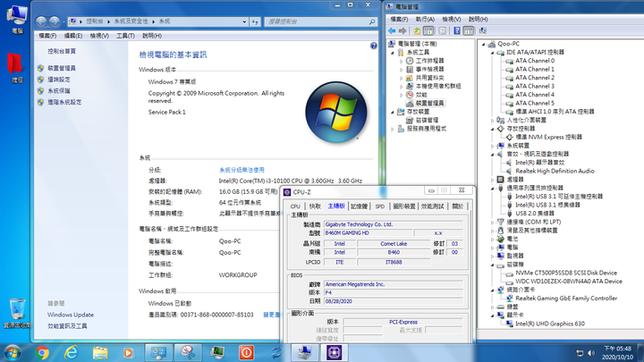Click the blue sync arrows taskbar icon
The image size is (644, 362).
[x=275, y=352]
